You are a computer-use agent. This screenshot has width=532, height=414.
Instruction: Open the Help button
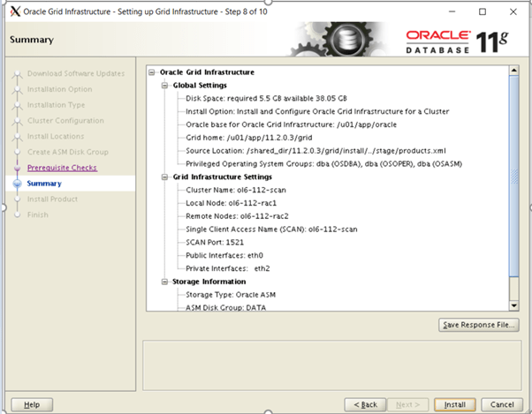point(32,404)
